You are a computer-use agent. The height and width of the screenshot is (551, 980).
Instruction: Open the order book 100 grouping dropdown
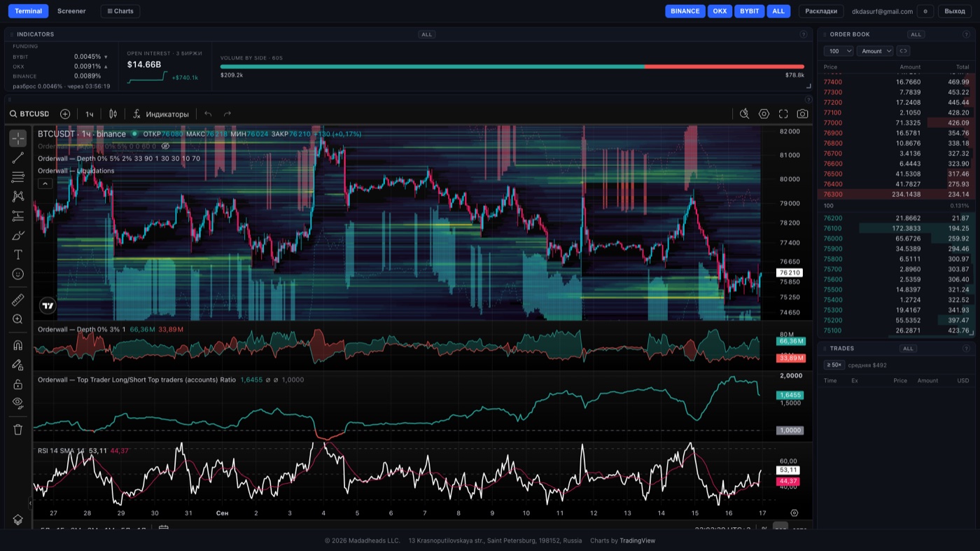839,51
